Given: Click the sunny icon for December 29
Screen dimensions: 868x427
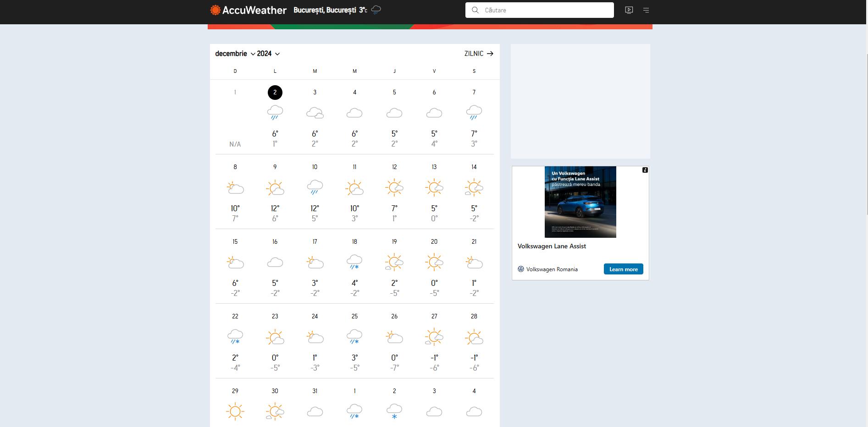Looking at the screenshot, I should coord(235,411).
